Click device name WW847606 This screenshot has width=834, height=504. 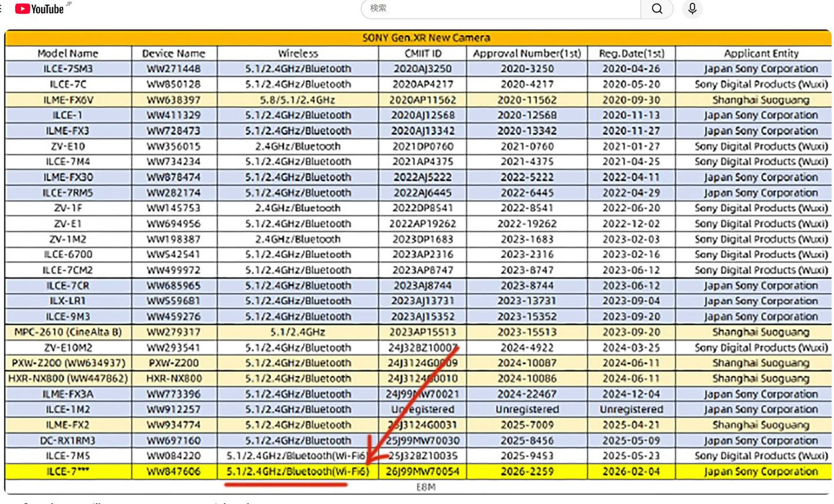[x=174, y=471]
